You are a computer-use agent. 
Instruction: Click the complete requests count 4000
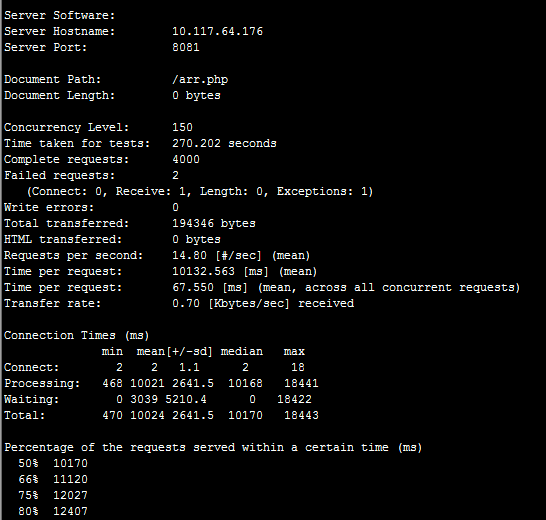coord(186,160)
